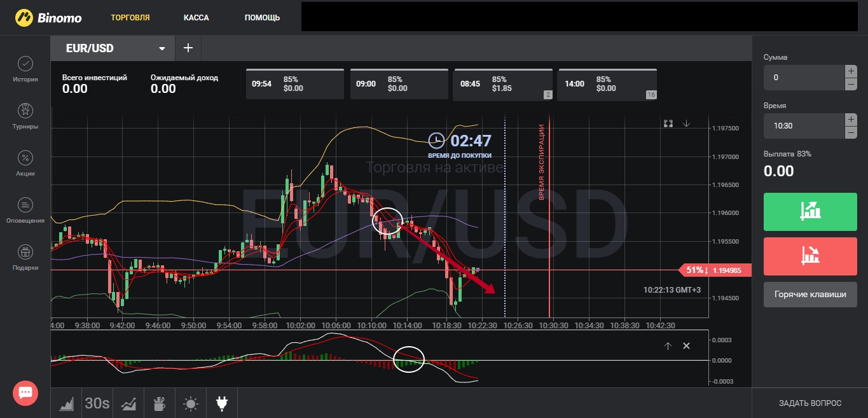Click the down arrow above the price scale

tap(686, 123)
